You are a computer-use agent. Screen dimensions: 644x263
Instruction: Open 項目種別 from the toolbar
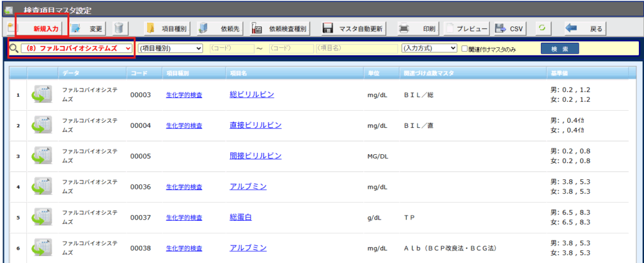[x=166, y=28]
